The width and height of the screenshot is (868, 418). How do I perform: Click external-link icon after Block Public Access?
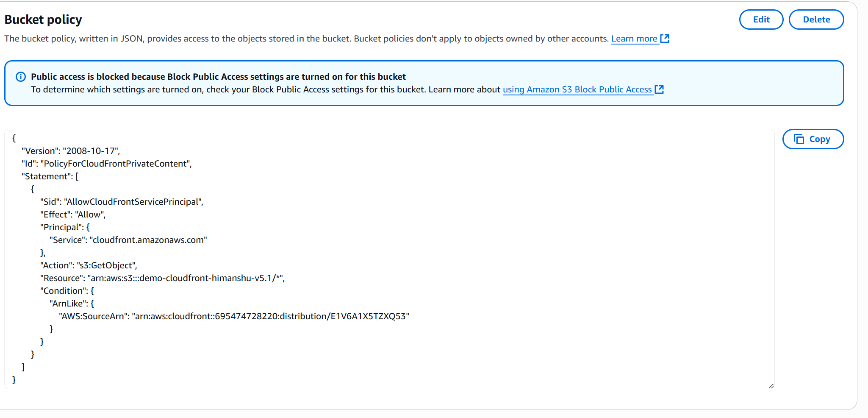(x=659, y=89)
